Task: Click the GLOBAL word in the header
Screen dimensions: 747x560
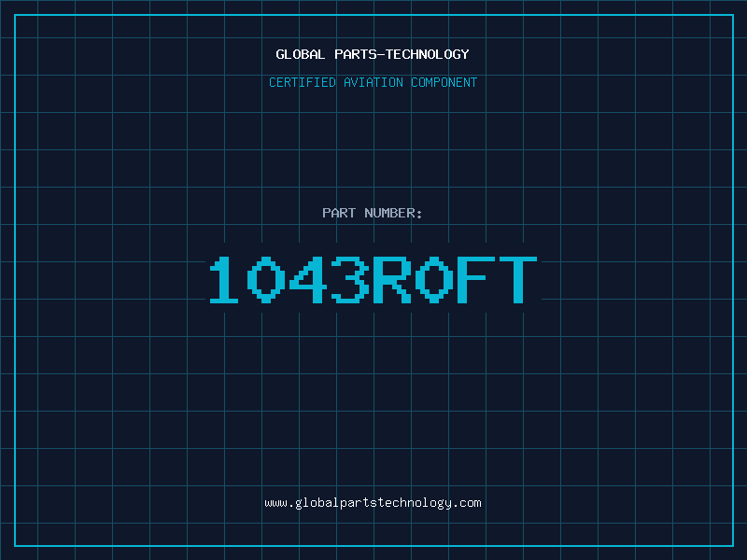Action: 300,54
